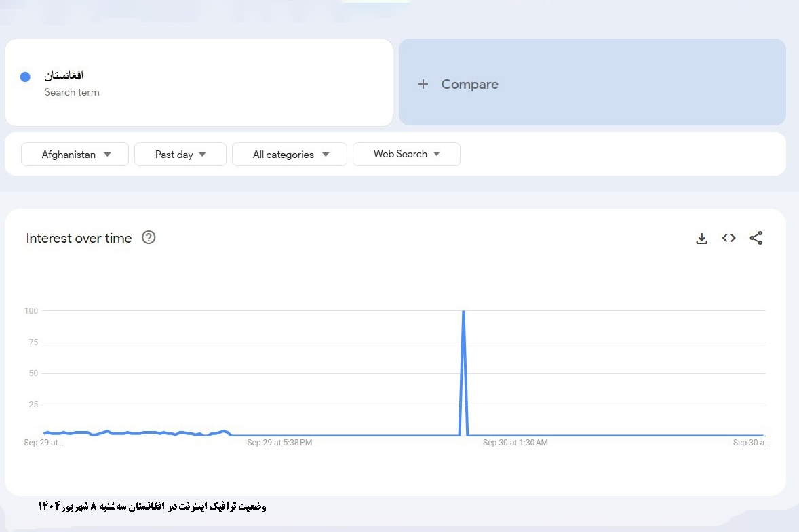Click the plus icon in the Compare box
Image resolution: width=799 pixels, height=532 pixels.
click(x=423, y=84)
